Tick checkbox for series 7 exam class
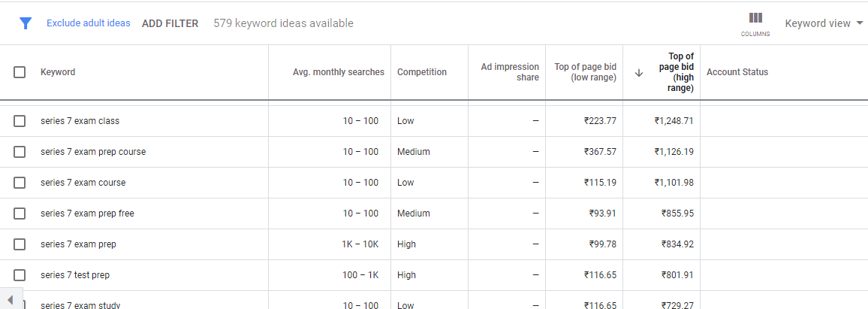 click(20, 121)
